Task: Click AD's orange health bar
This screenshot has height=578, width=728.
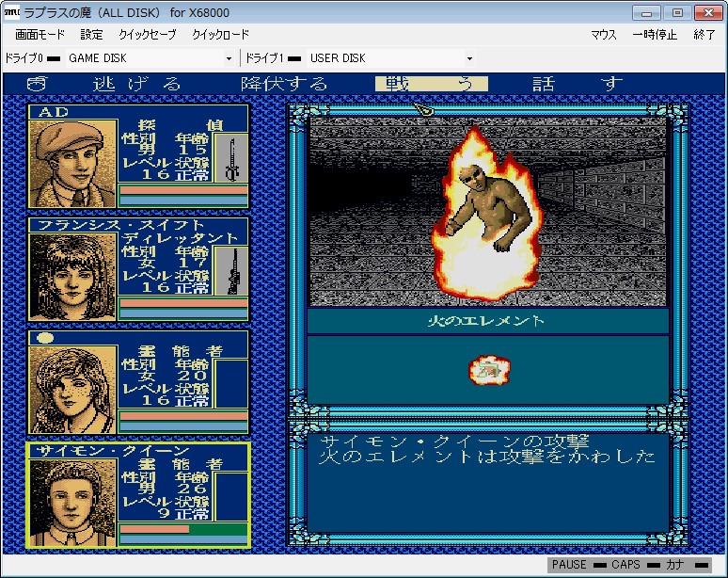Action: [183, 190]
